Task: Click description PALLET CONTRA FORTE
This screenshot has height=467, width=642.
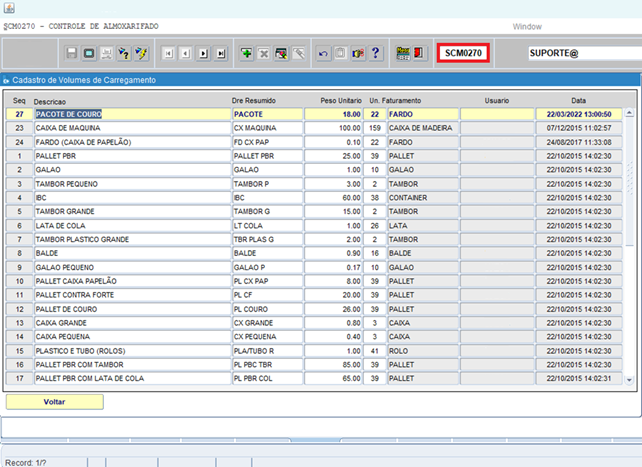Action: [x=133, y=295]
